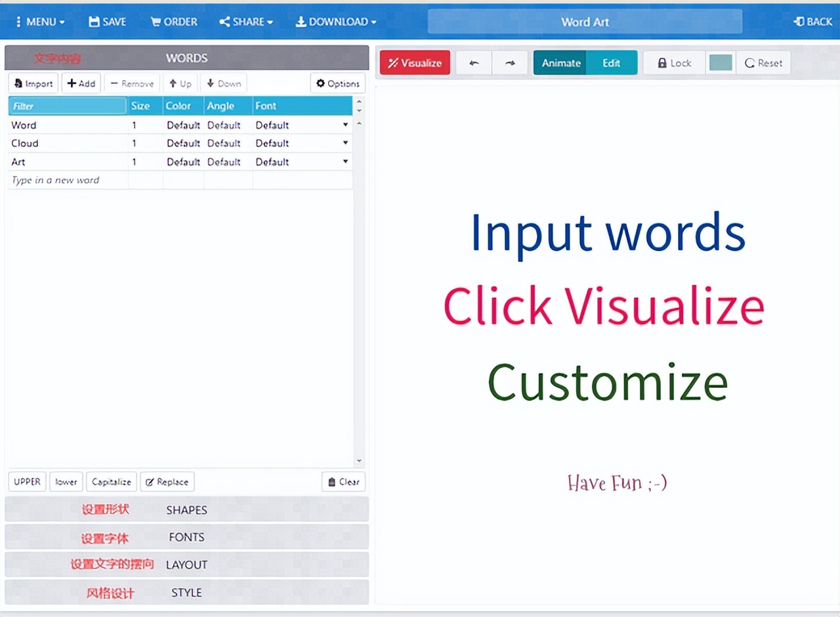
Task: Add a new word with plus button
Action: 81,83
